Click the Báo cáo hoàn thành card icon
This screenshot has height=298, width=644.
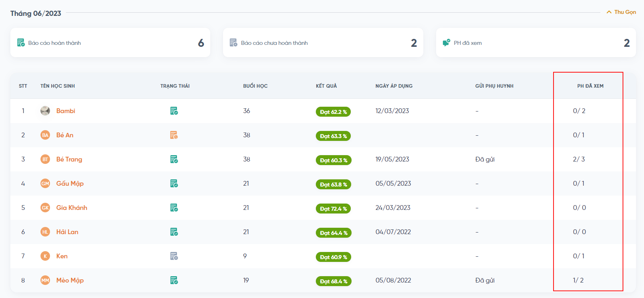tap(21, 43)
